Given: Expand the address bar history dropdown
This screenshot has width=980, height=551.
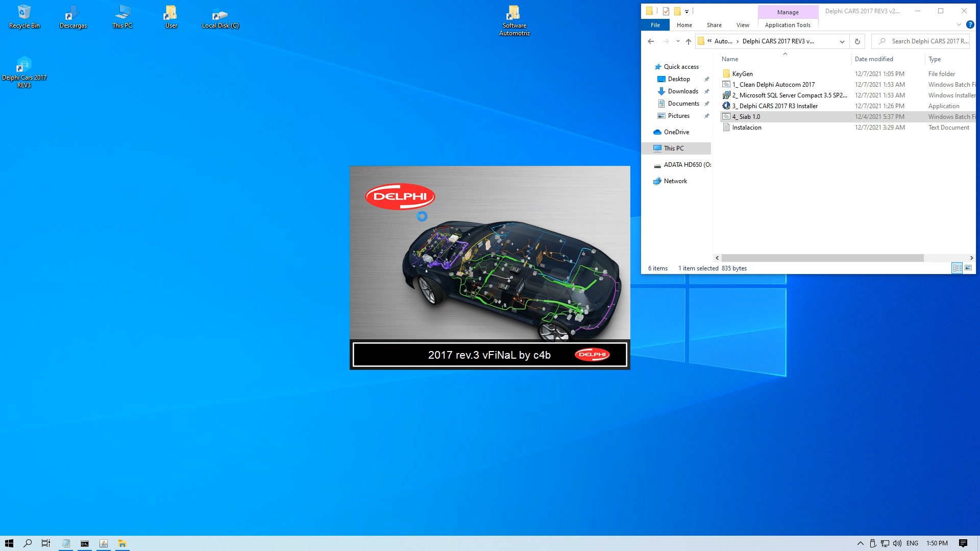Looking at the screenshot, I should click(x=842, y=41).
